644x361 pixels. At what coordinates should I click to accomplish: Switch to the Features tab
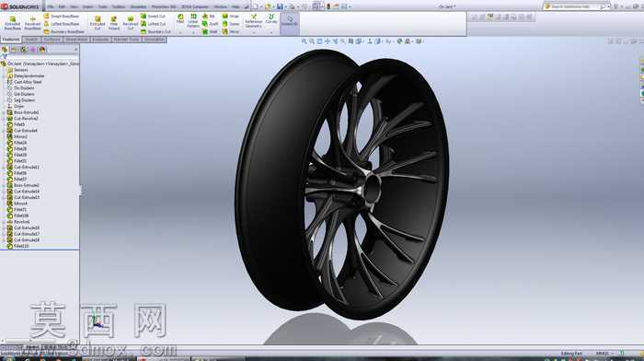[x=11, y=40]
